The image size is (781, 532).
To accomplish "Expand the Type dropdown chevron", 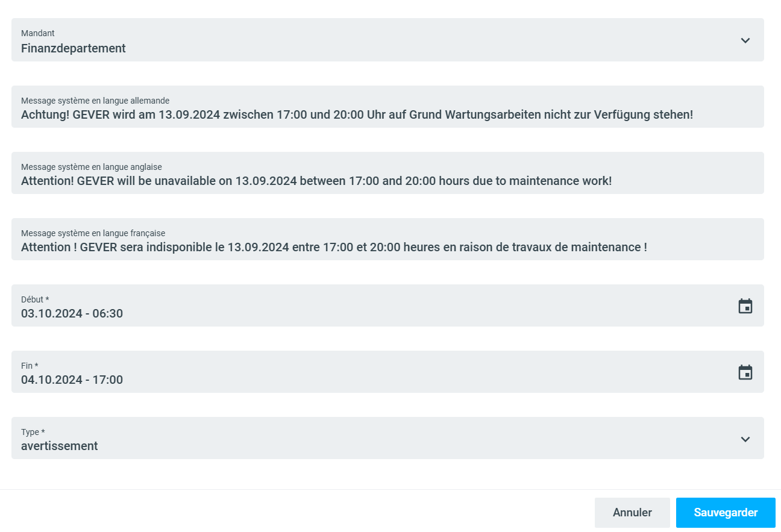I will tap(745, 439).
